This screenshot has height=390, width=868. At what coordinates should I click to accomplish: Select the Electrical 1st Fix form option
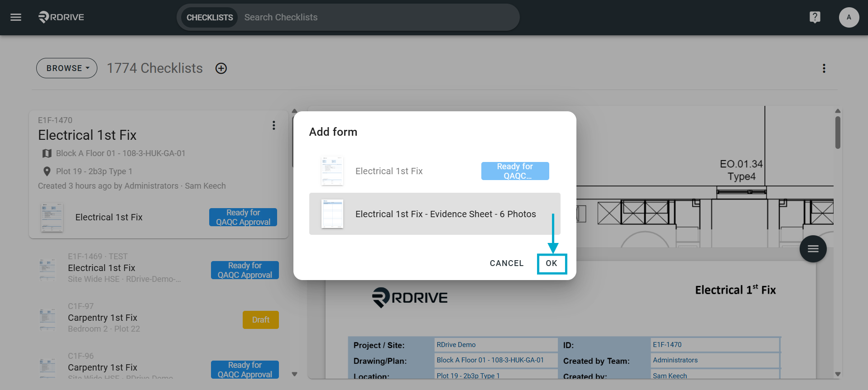[435, 171]
